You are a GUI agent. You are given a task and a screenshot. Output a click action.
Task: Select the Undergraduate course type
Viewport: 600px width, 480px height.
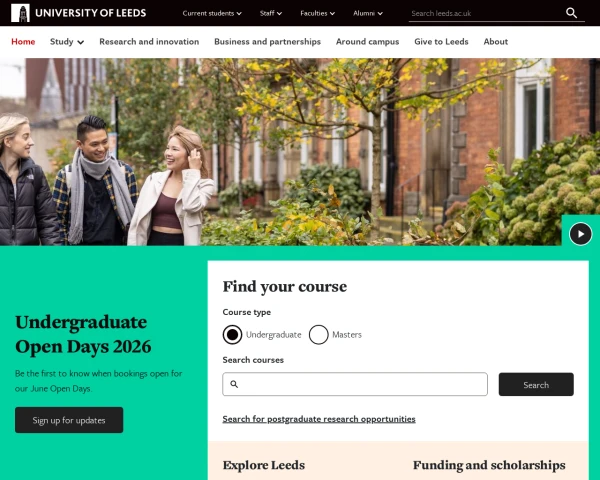232,335
